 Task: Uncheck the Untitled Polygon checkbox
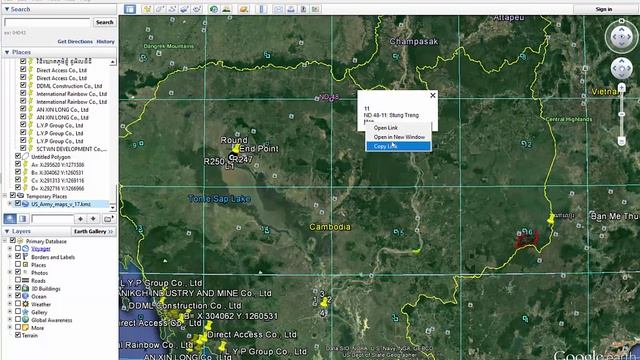click(x=18, y=156)
